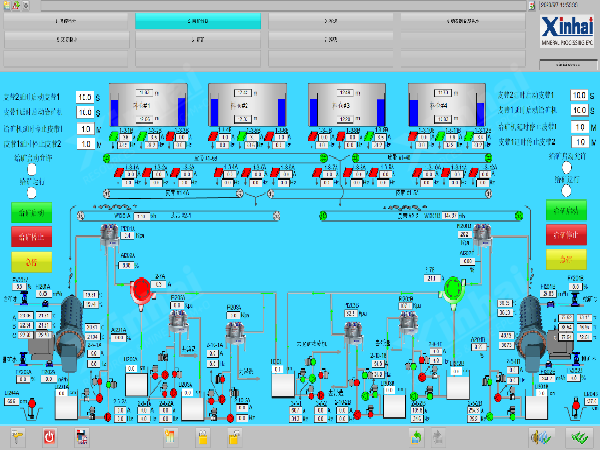The image size is (600, 450).
Task: Switch to the cyan highlighted navigation tab
Action: tap(199, 21)
